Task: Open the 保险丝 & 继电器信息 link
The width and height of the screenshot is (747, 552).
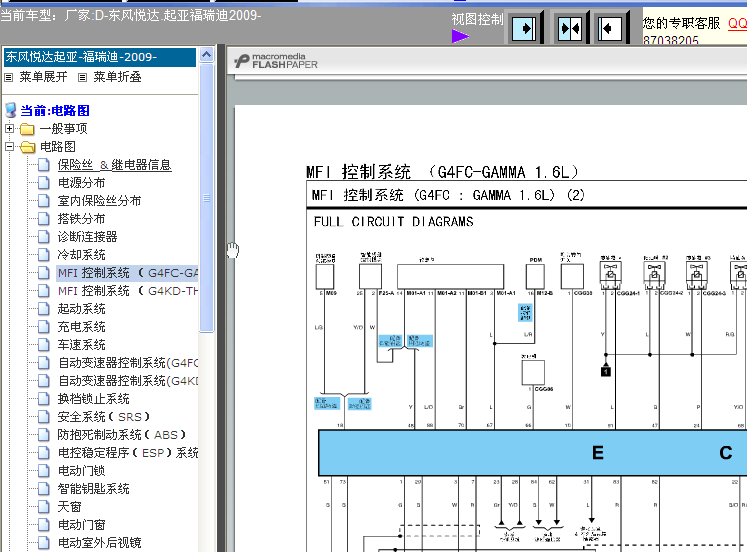Action: pos(114,165)
